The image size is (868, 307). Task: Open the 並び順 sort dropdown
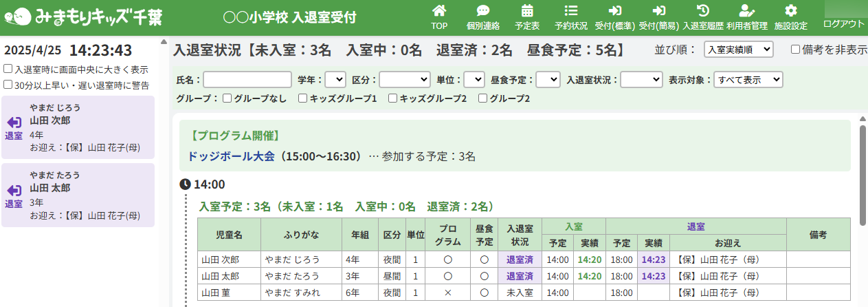coord(739,50)
